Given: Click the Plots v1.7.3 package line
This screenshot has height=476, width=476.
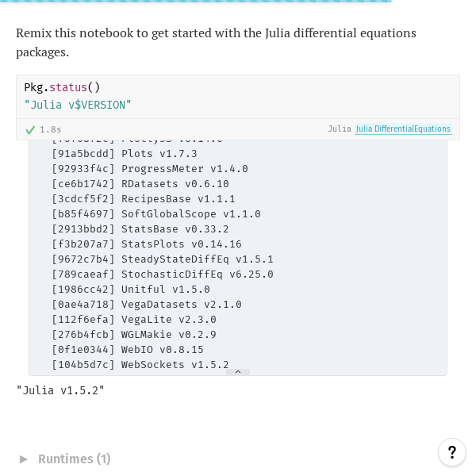Looking at the screenshot, I should tap(125, 154).
